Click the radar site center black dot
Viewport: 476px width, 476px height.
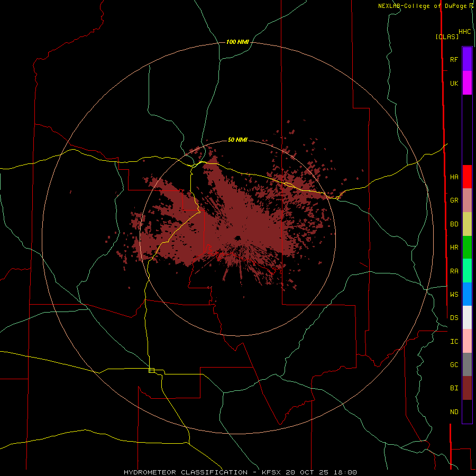tap(237, 238)
